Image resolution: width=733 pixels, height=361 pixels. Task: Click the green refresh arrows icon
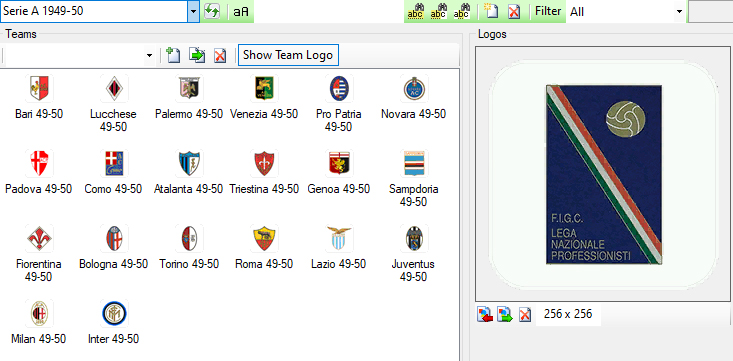tap(212, 12)
